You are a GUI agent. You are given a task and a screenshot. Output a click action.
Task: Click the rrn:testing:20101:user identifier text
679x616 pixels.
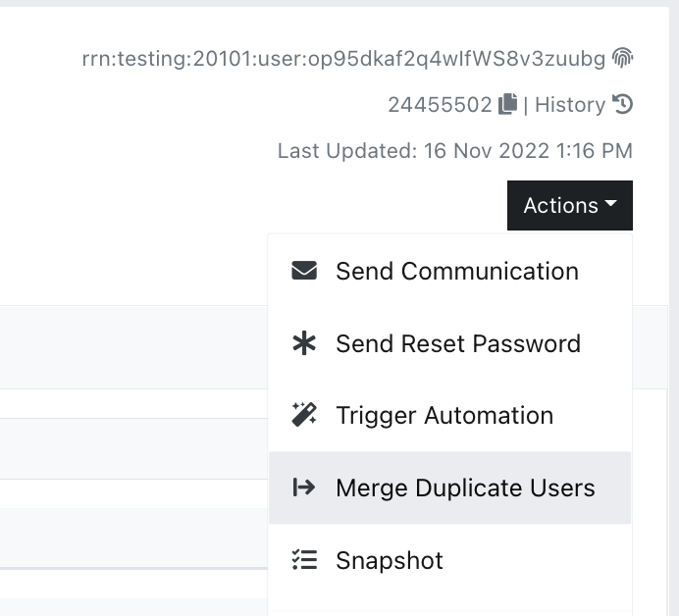click(343, 59)
